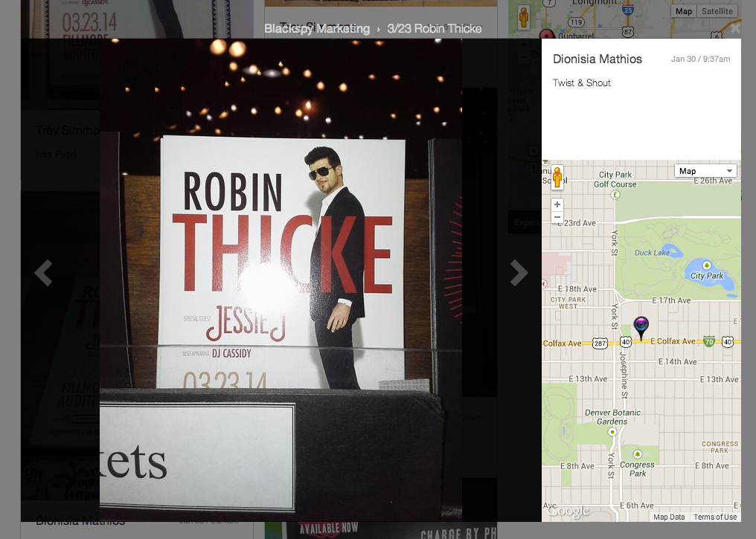Click the City Park Golf Course marker icon
Viewport: 756px width, 539px height.
(615, 195)
